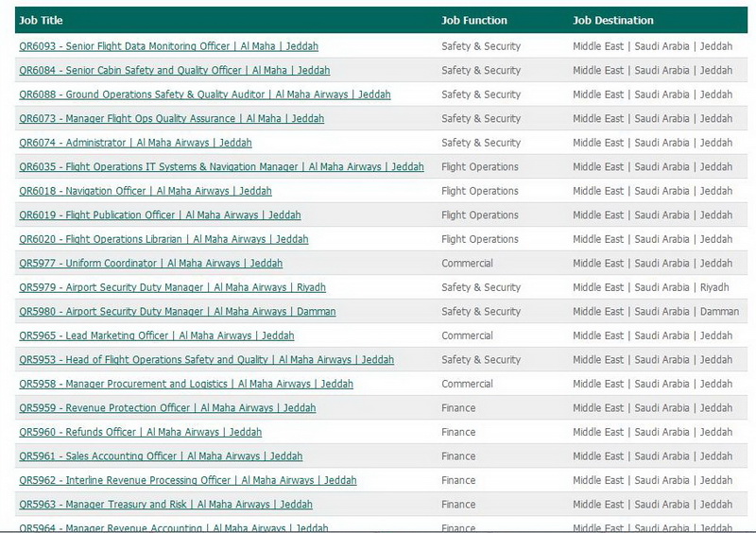Select Finance in QR5963 Treasury and Risk row
The width and height of the screenshot is (756, 533).
458,505
